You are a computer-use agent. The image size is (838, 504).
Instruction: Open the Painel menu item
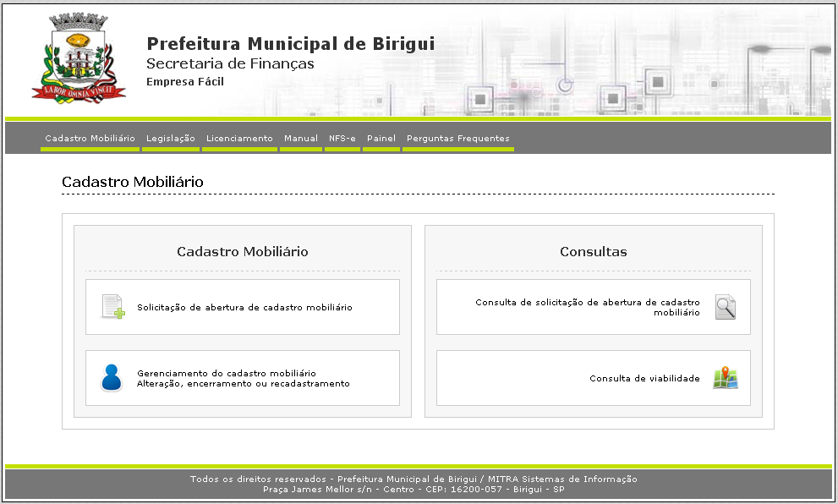coord(381,139)
